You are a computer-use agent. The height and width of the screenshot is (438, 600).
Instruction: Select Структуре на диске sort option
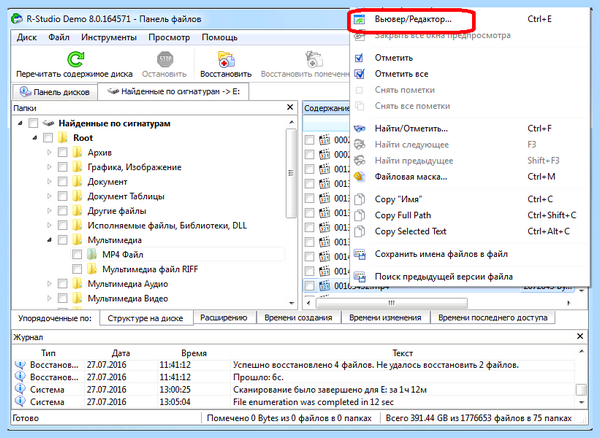[x=145, y=318]
